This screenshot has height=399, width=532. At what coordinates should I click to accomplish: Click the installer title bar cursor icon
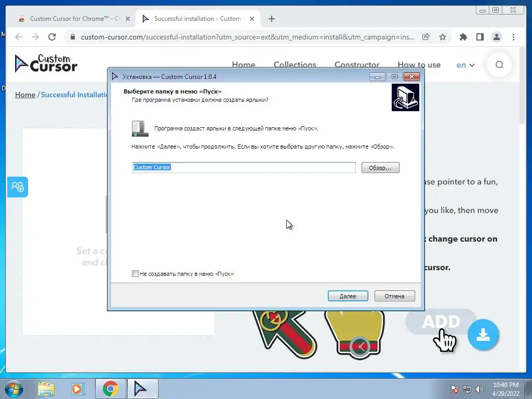115,77
